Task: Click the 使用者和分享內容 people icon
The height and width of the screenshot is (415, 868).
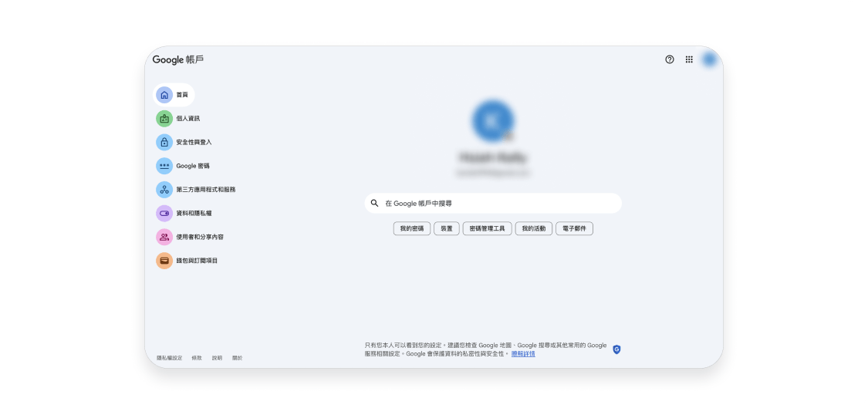Action: click(x=164, y=237)
